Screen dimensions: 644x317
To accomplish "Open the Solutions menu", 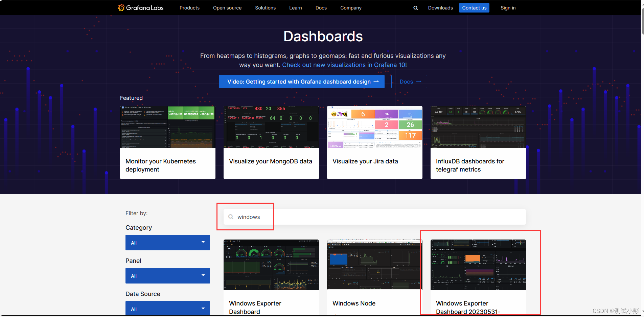I will pos(265,8).
